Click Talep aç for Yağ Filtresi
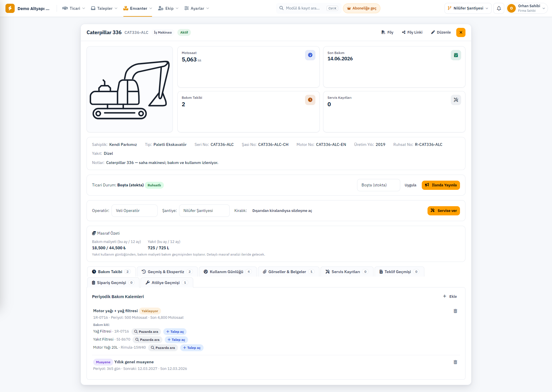The height and width of the screenshot is (392, 552). tap(175, 332)
